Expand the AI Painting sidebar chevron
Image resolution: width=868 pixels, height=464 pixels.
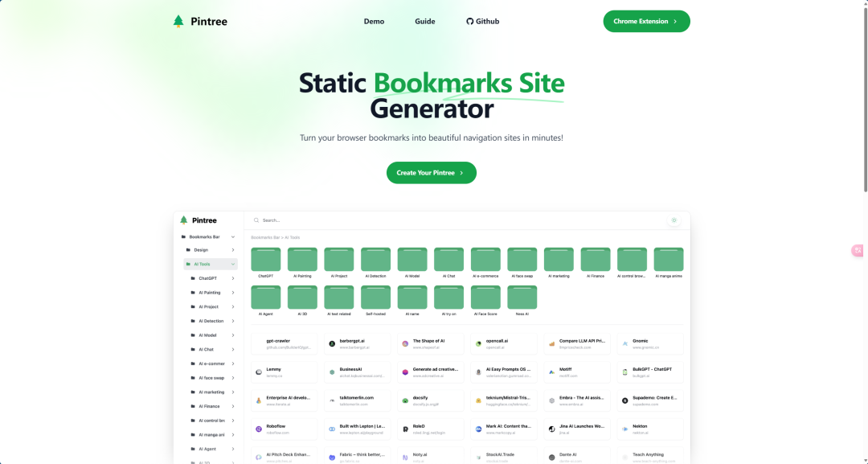233,293
